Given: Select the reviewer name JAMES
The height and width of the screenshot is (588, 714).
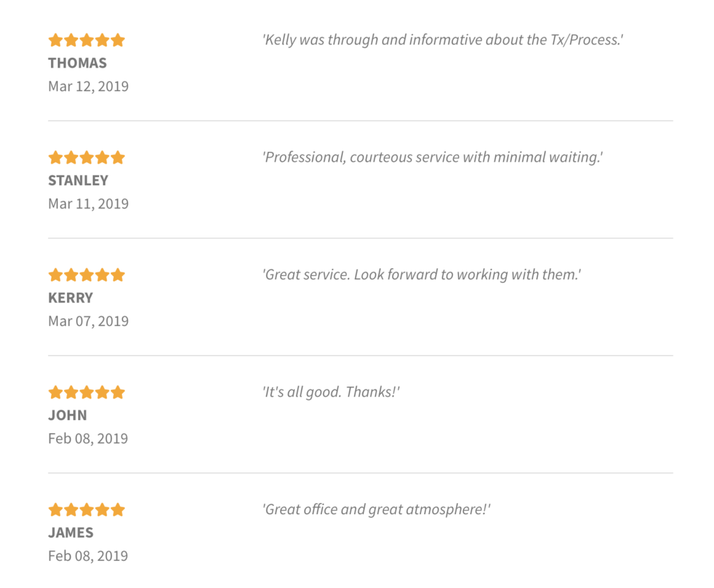Looking at the screenshot, I should 70,532.
